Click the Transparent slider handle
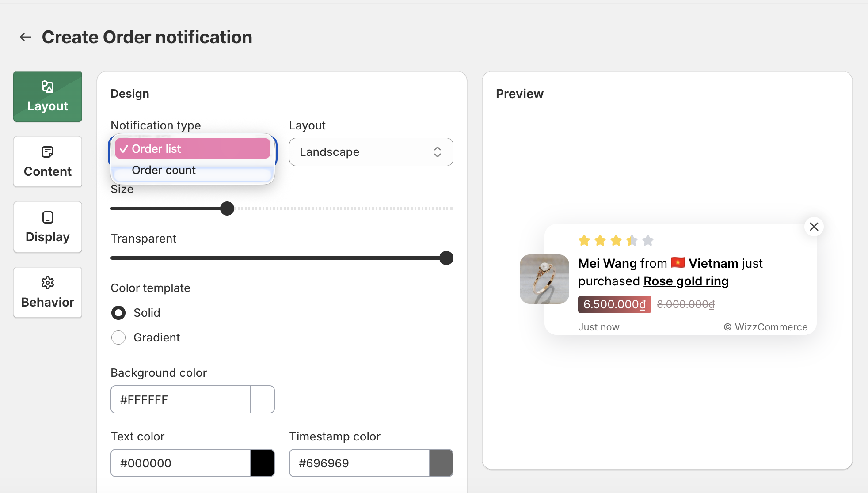The height and width of the screenshot is (493, 868). coord(446,258)
